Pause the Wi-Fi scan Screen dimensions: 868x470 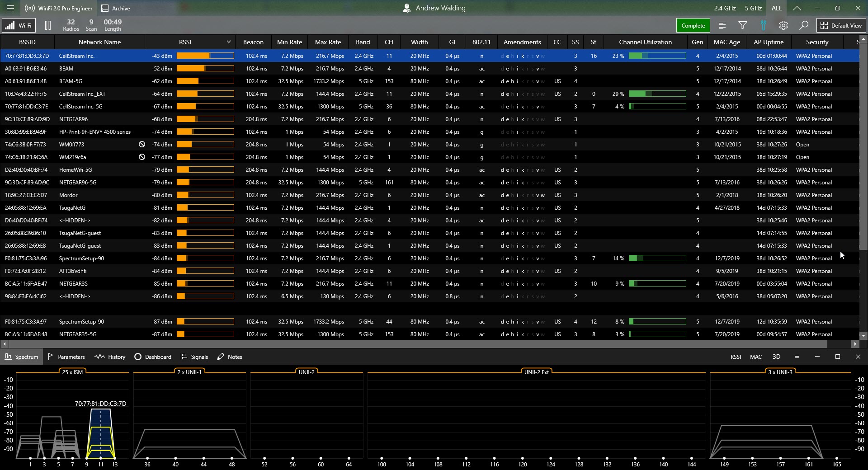(x=48, y=25)
